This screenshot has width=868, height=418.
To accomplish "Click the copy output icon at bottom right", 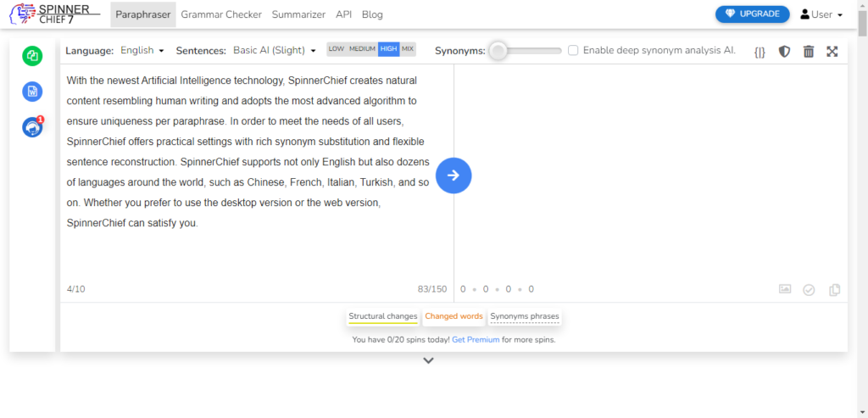I will coord(835,290).
